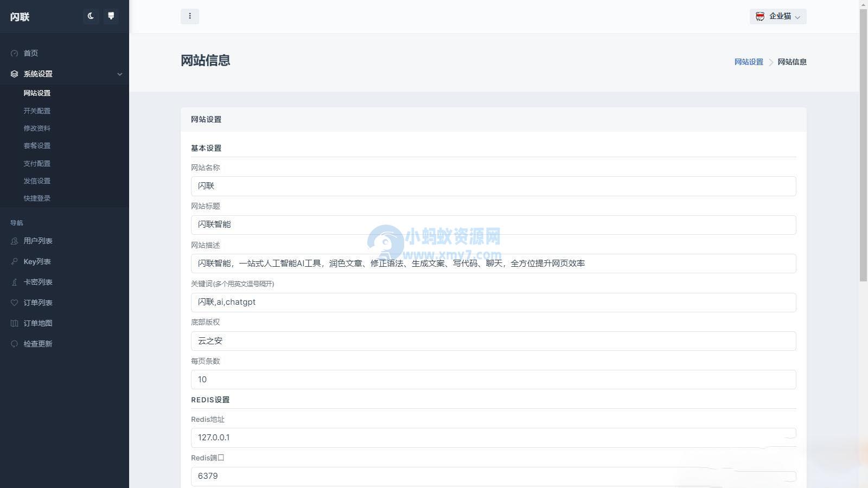
Task: Click the 网站描述 input field
Action: pos(493,264)
